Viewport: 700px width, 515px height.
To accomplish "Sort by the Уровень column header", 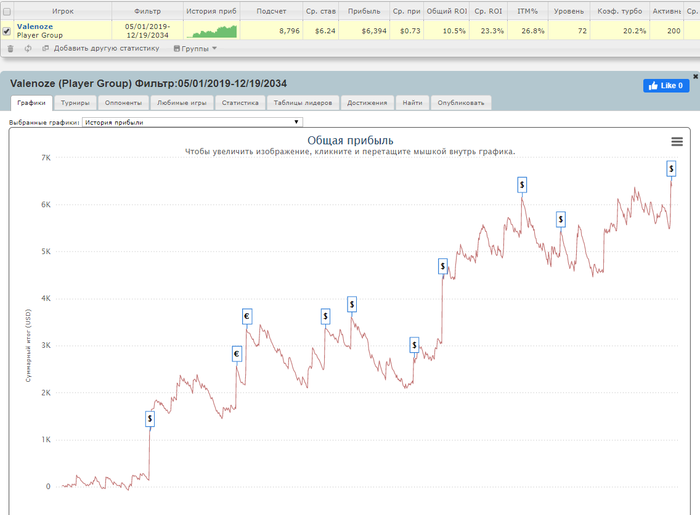I will coord(569,11).
